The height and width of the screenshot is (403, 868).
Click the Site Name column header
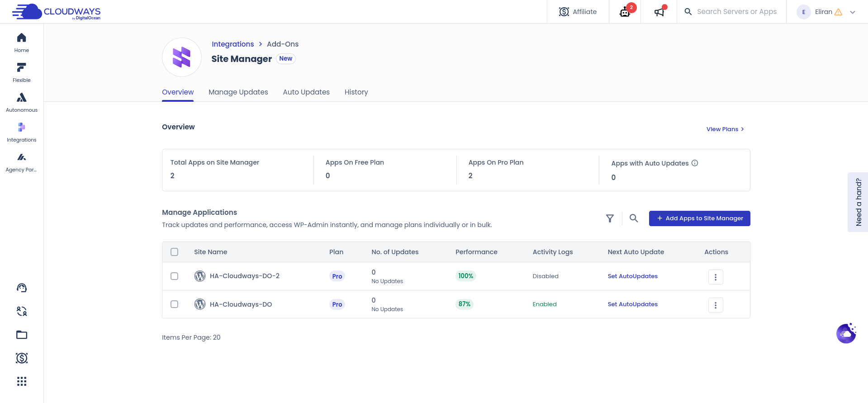tap(211, 252)
